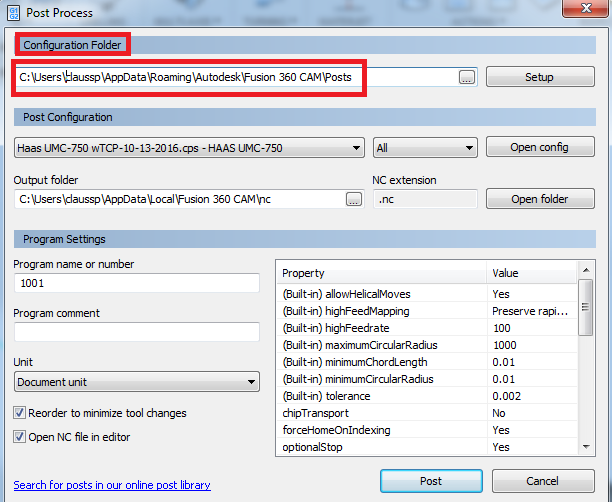Click the allowHelicalMoves value Yes
The width and height of the screenshot is (612, 502).
[x=532, y=294]
